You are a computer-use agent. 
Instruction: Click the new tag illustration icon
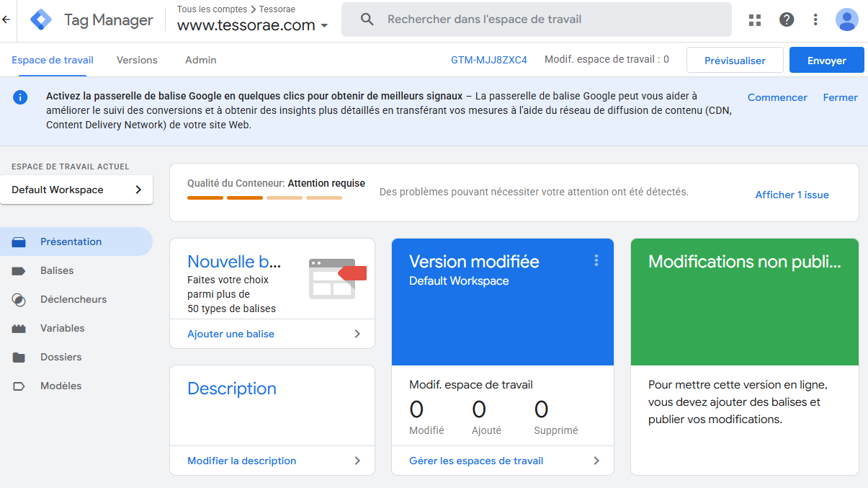tap(337, 278)
